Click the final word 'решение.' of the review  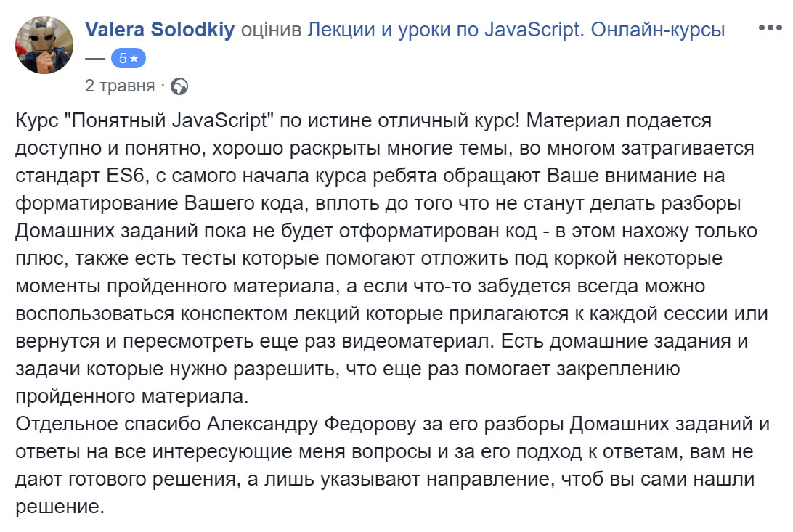[60, 507]
